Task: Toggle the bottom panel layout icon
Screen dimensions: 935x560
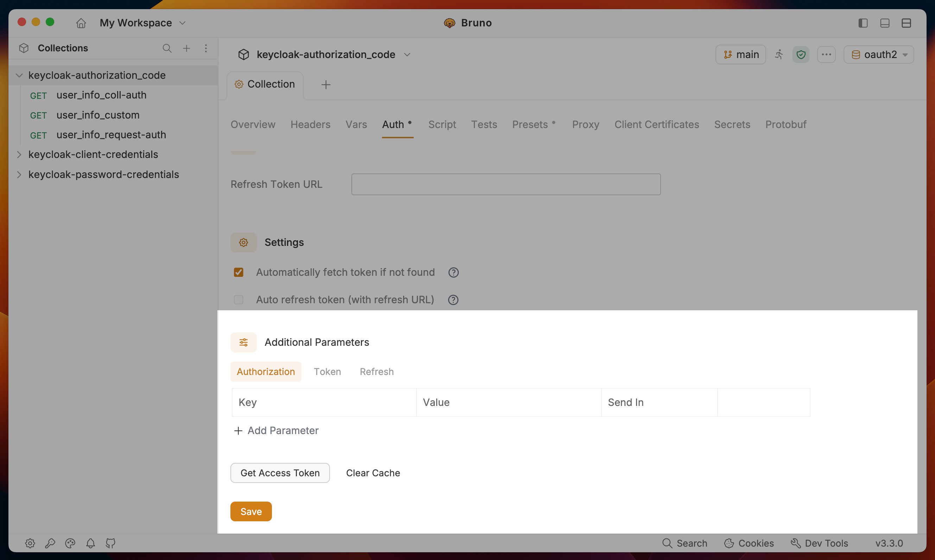Action: coord(885,23)
